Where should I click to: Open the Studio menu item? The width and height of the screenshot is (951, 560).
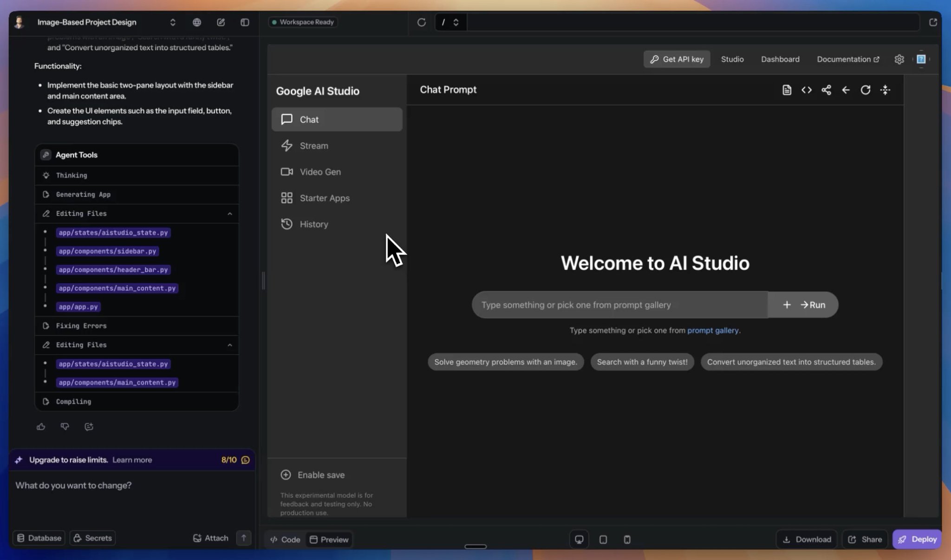732,59
